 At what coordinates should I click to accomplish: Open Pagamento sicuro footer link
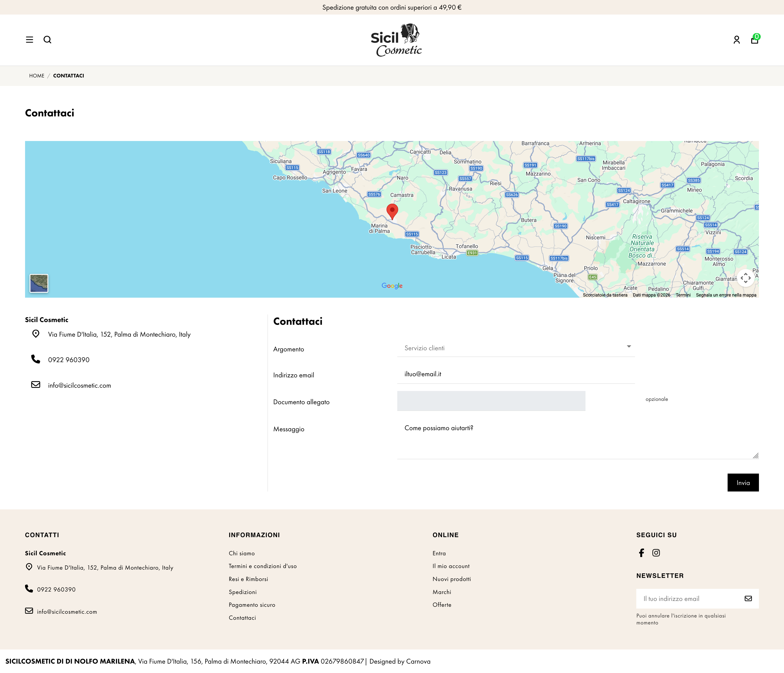click(252, 605)
